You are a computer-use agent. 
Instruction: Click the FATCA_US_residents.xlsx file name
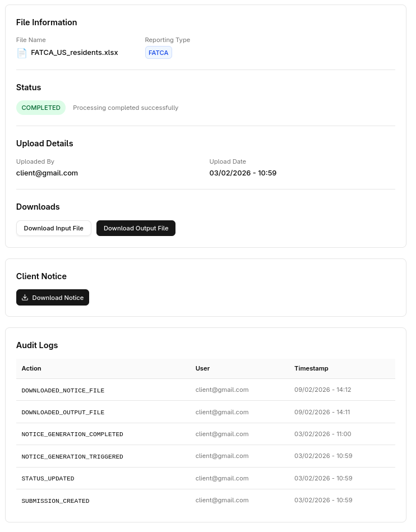pyautogui.click(x=74, y=53)
